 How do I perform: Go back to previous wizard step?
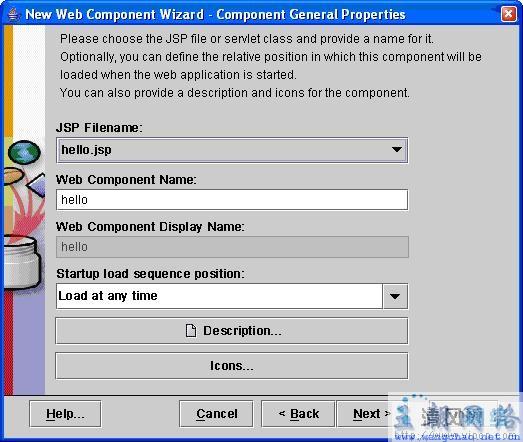[298, 414]
